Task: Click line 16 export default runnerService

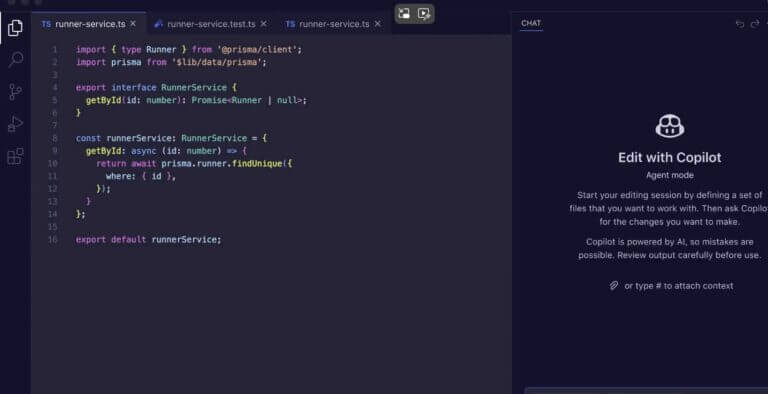Action: 148,240
